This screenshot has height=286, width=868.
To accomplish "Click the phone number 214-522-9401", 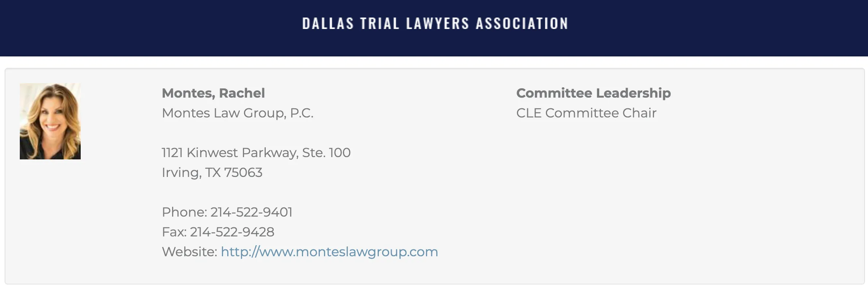I will [x=251, y=212].
